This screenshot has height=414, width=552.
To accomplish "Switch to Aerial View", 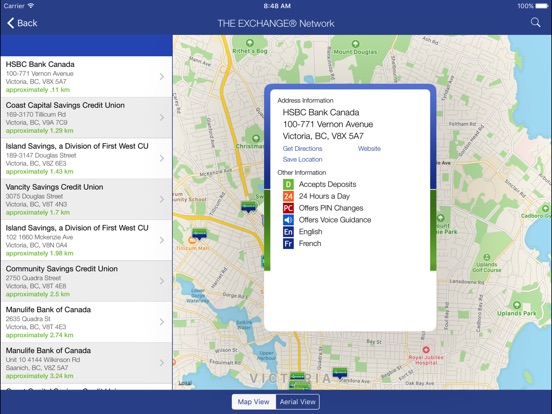I will tap(297, 402).
